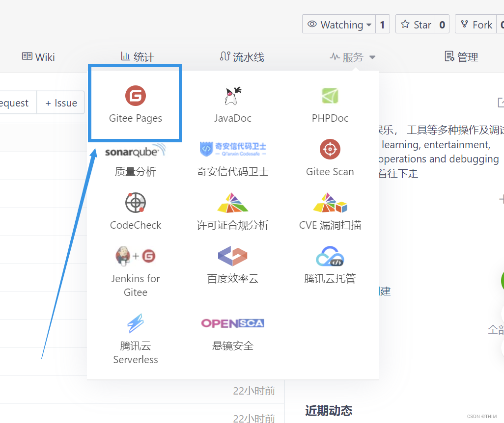Viewport: 504px width, 423px height.
Task: Open the 许可证合规分析 license compliance tool
Action: click(x=232, y=211)
